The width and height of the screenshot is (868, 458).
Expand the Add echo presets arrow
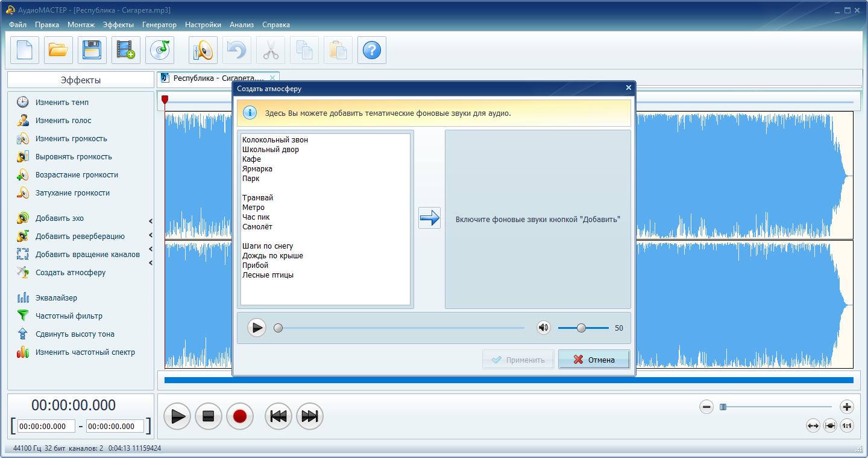[x=151, y=221]
